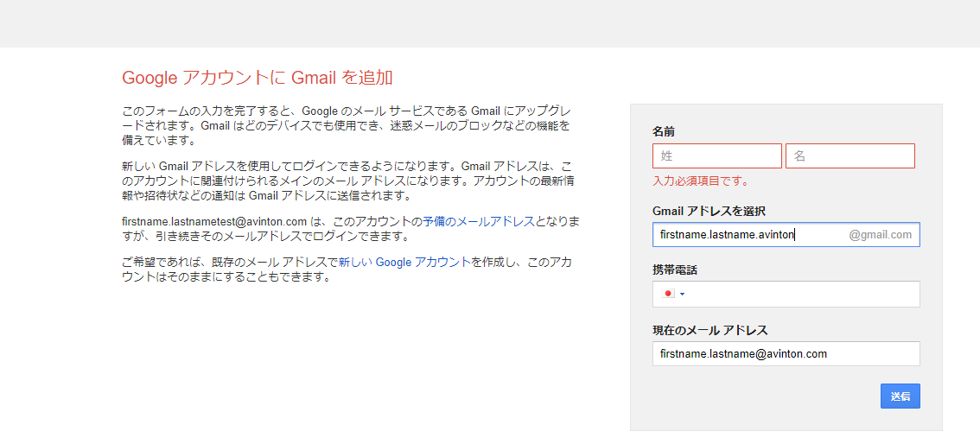This screenshot has width=980, height=444.
Task: Click the Japan flag icon
Action: tap(668, 294)
